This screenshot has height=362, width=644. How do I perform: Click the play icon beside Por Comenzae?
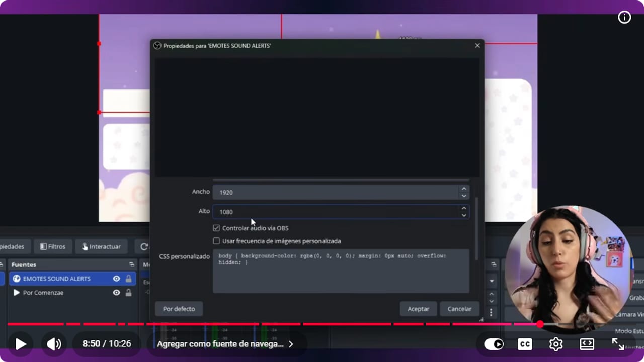pyautogui.click(x=17, y=292)
